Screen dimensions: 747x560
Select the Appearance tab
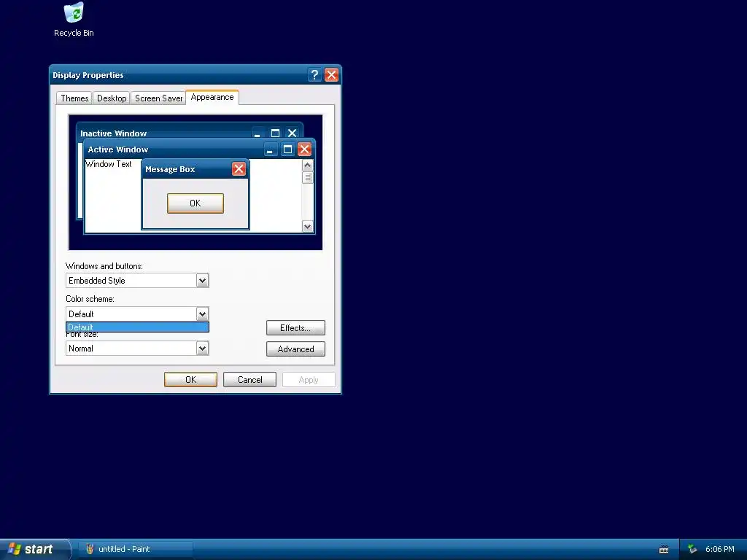coord(212,97)
